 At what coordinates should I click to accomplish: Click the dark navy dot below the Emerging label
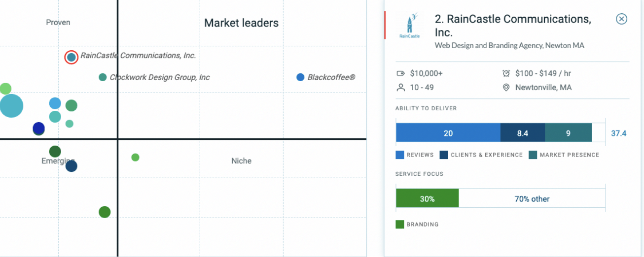tap(72, 166)
